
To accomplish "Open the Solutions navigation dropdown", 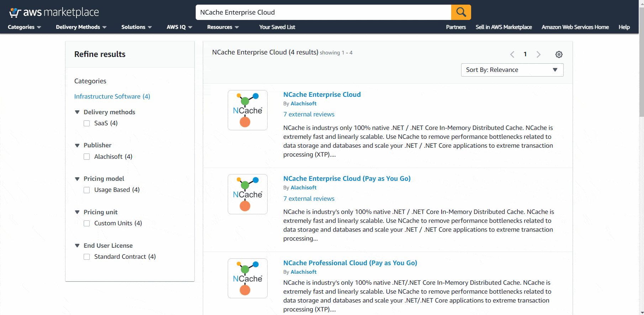I will pyautogui.click(x=137, y=27).
